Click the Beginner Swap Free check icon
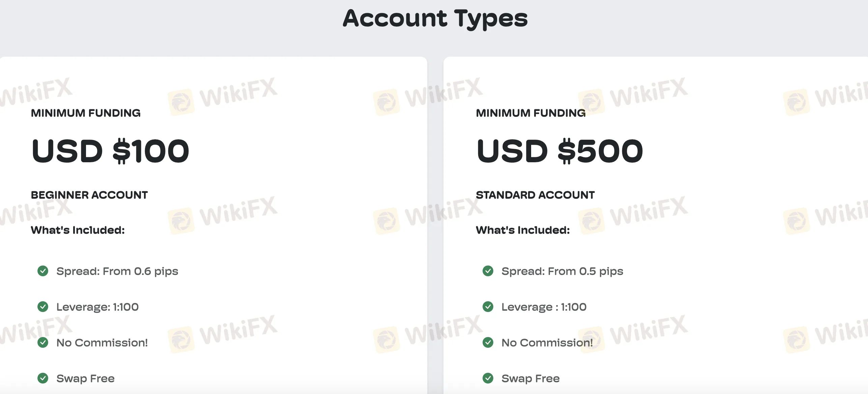 pos(43,378)
